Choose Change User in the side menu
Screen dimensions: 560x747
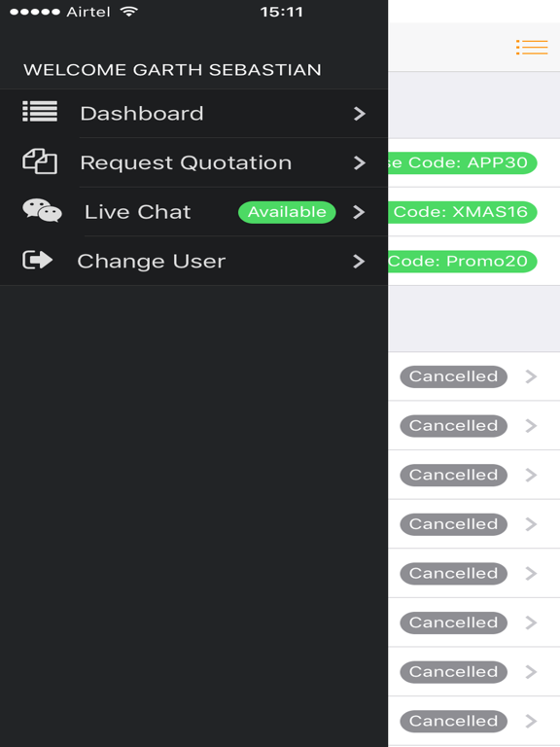coord(193,261)
